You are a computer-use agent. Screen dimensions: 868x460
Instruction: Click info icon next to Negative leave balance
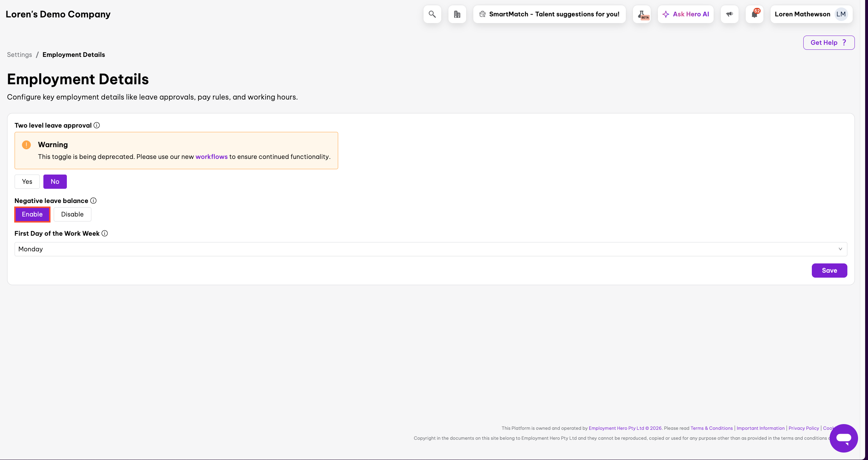[x=93, y=201]
